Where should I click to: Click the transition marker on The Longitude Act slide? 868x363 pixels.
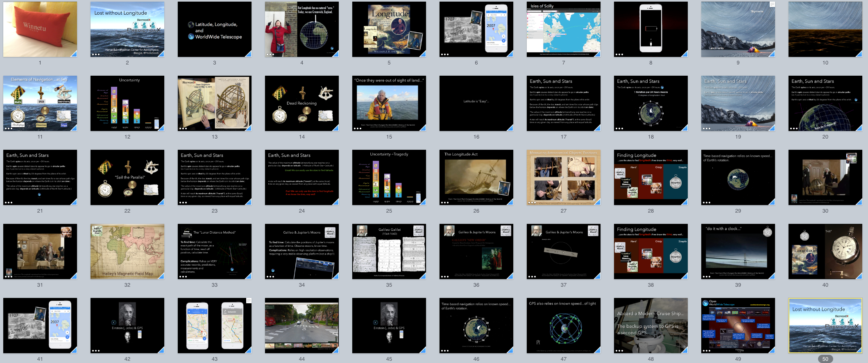coord(510,202)
